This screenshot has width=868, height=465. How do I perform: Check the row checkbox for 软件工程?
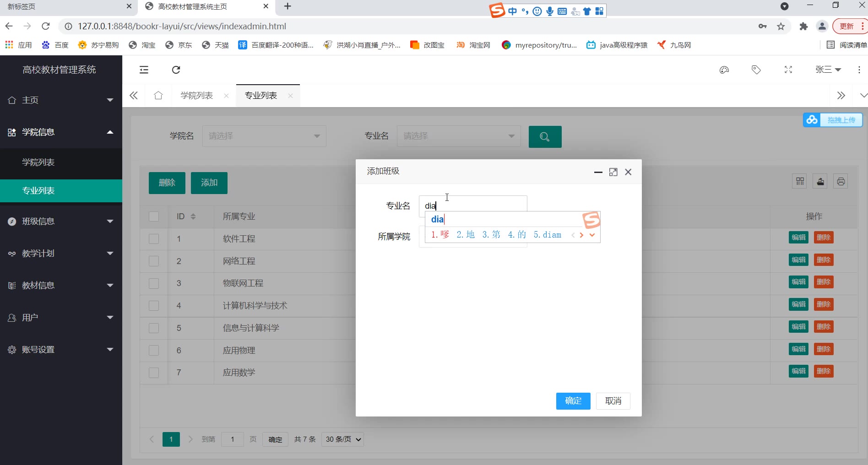click(x=154, y=239)
